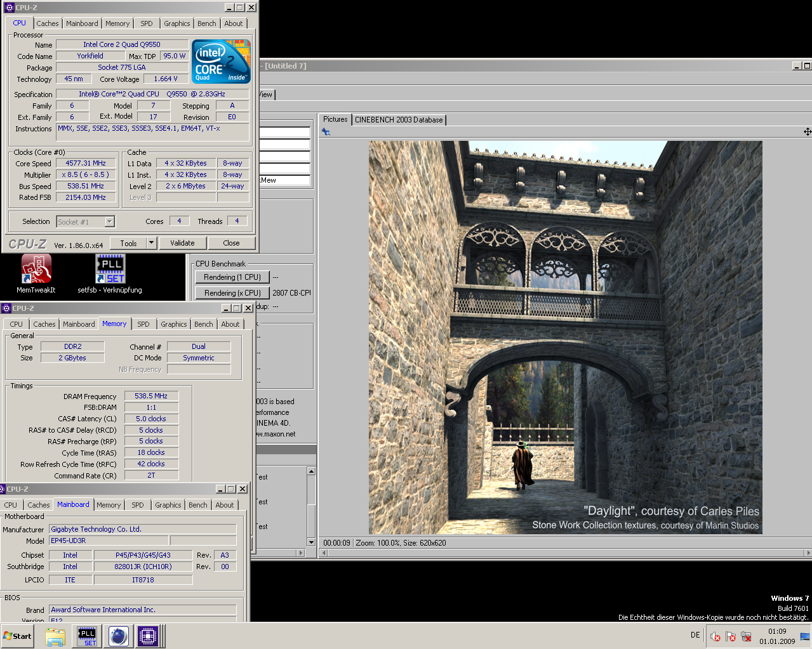812x649 pixels.
Task: Open Windows Explorer from the taskbar
Action: tap(55, 636)
